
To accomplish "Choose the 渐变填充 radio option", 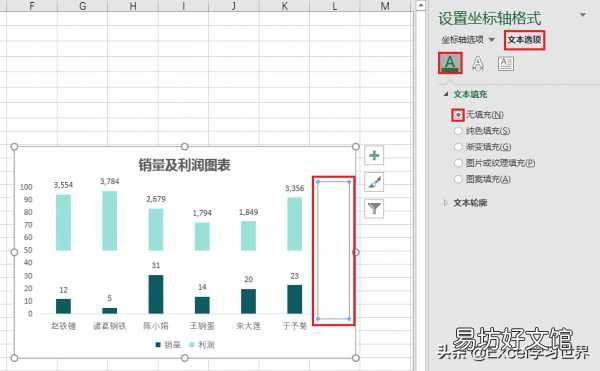I will click(x=458, y=147).
